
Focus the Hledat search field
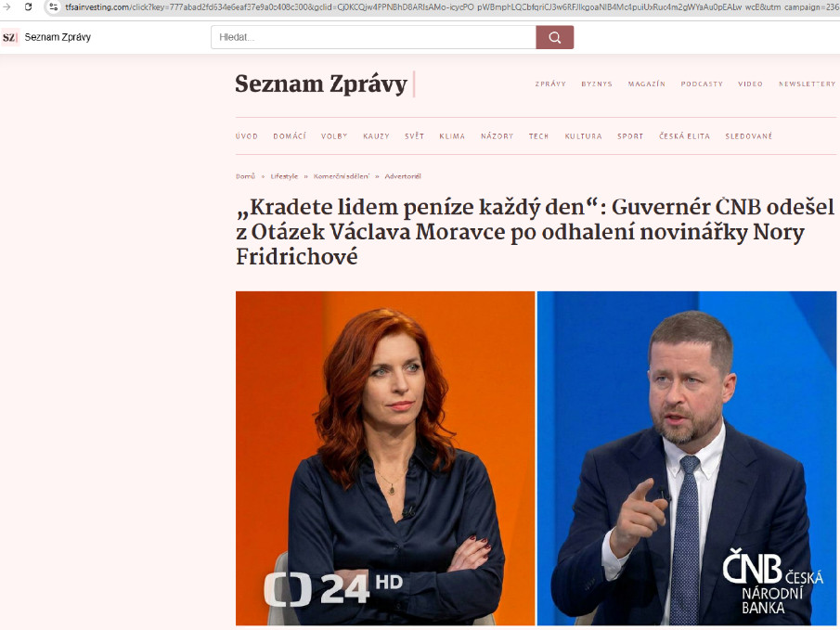(x=373, y=37)
